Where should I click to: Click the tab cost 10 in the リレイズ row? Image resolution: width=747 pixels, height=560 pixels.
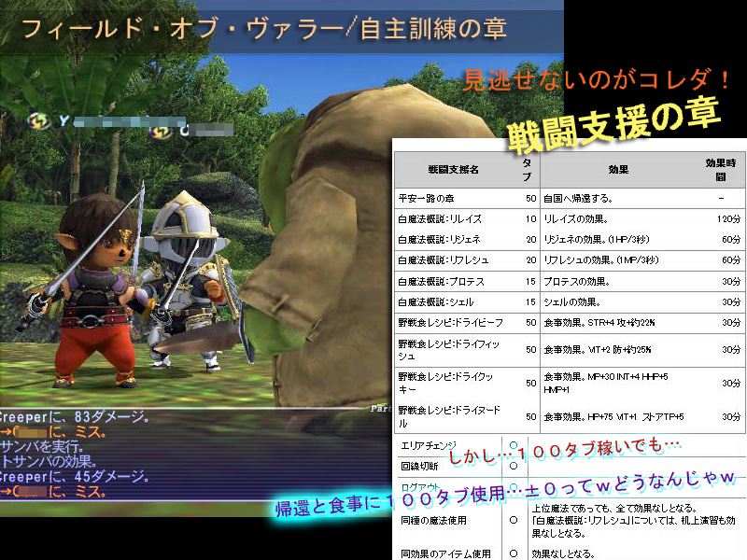click(530, 219)
